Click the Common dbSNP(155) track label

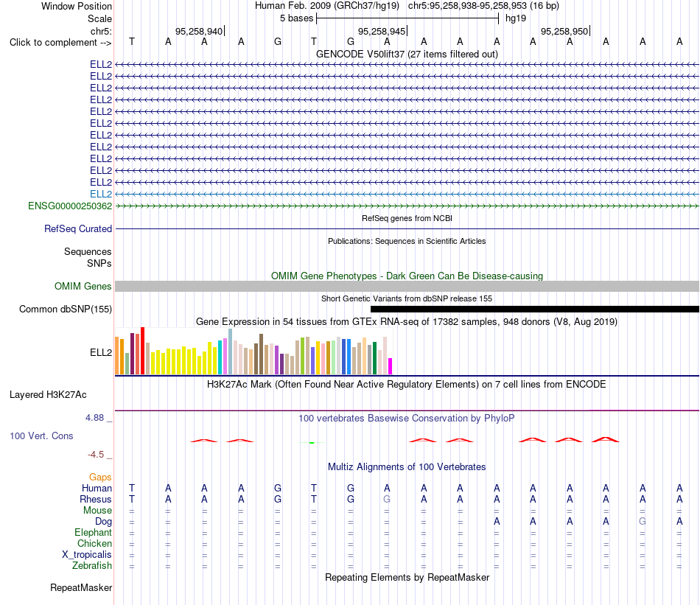[x=66, y=309]
